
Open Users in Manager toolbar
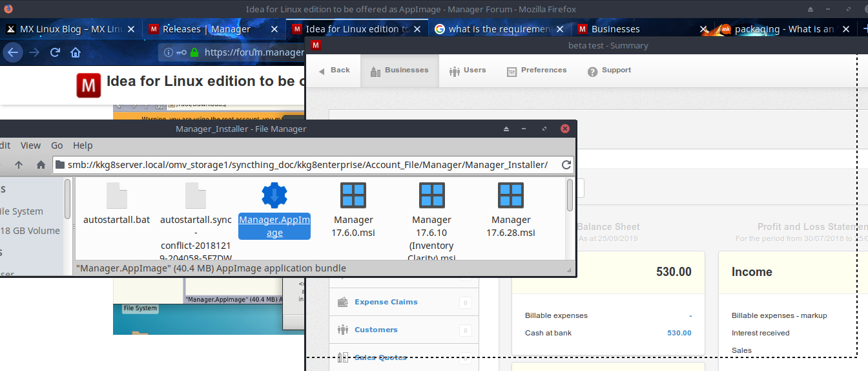pos(467,70)
